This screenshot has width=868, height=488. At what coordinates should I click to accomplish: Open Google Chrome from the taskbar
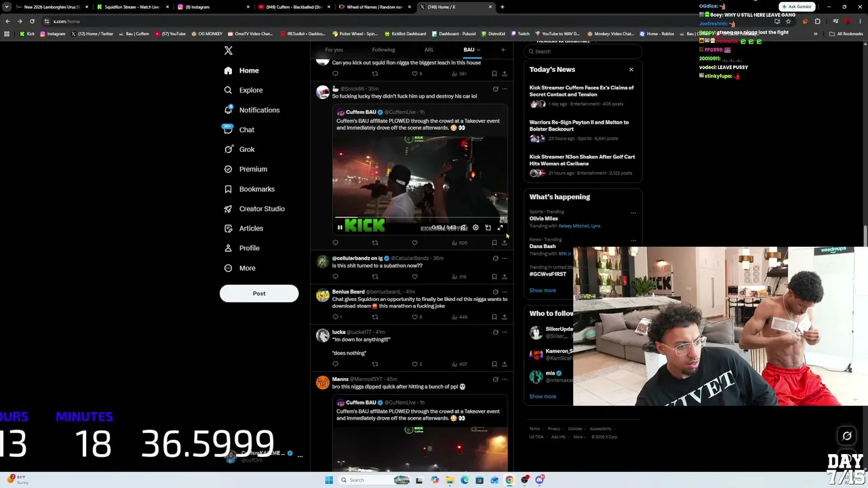pos(509,480)
